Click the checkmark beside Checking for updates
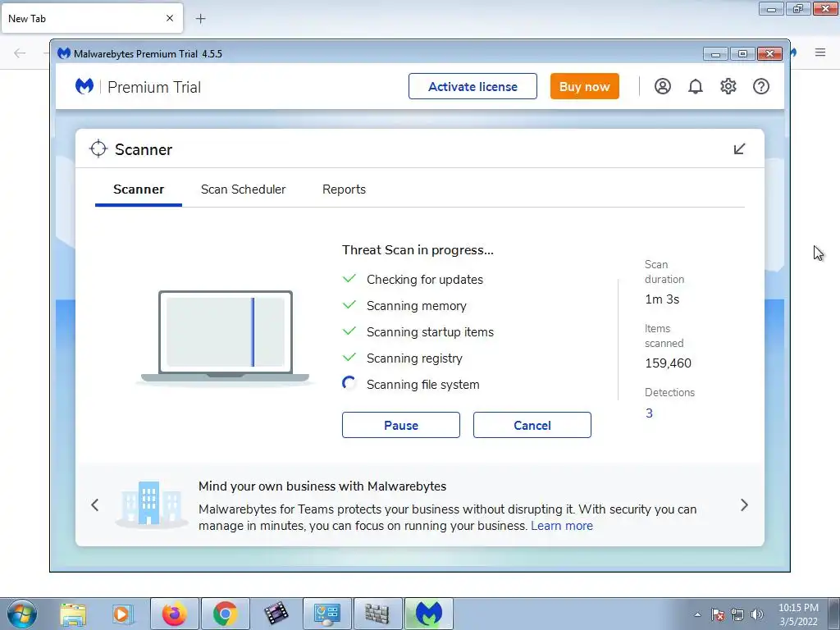Screen dimensions: 840x630 coord(349,279)
